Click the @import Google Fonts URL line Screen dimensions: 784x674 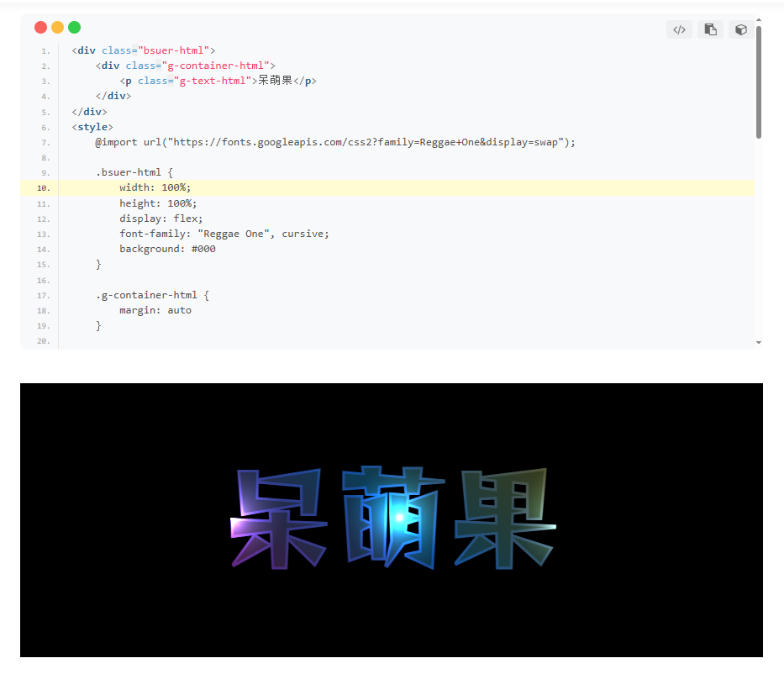[x=335, y=142]
